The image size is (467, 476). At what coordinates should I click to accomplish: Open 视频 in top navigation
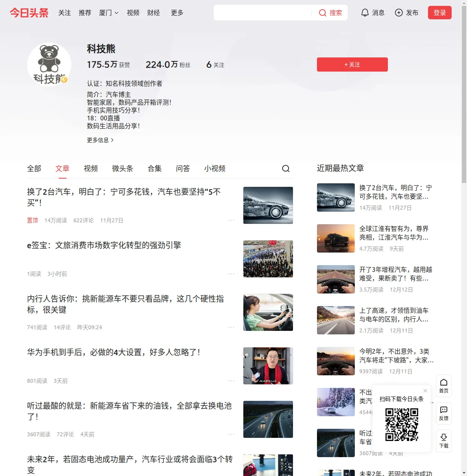coord(133,13)
